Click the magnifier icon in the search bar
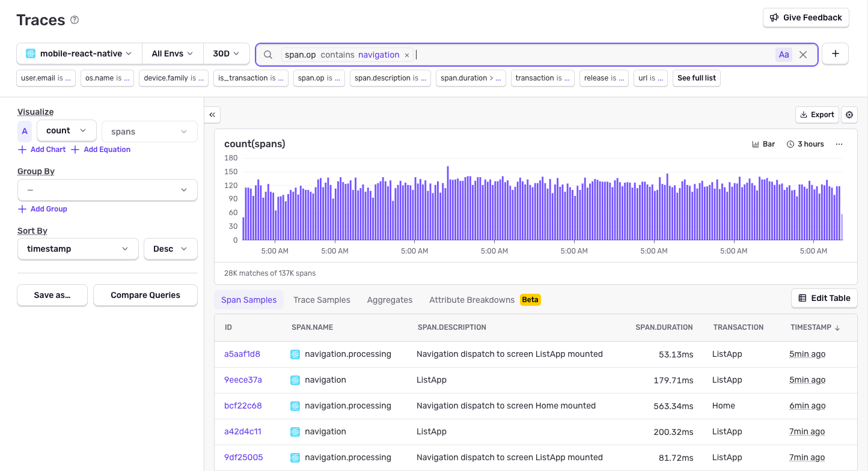Screen dimensions: 868x471 point(267,54)
